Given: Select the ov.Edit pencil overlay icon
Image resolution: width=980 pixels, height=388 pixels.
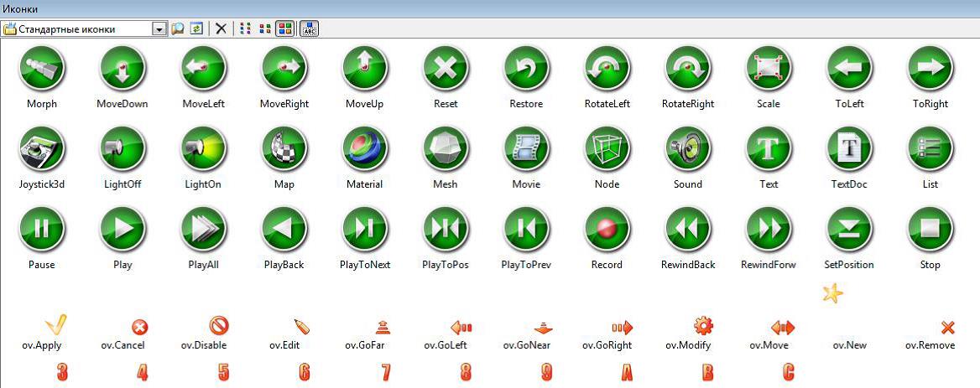Looking at the screenshot, I should [302, 328].
